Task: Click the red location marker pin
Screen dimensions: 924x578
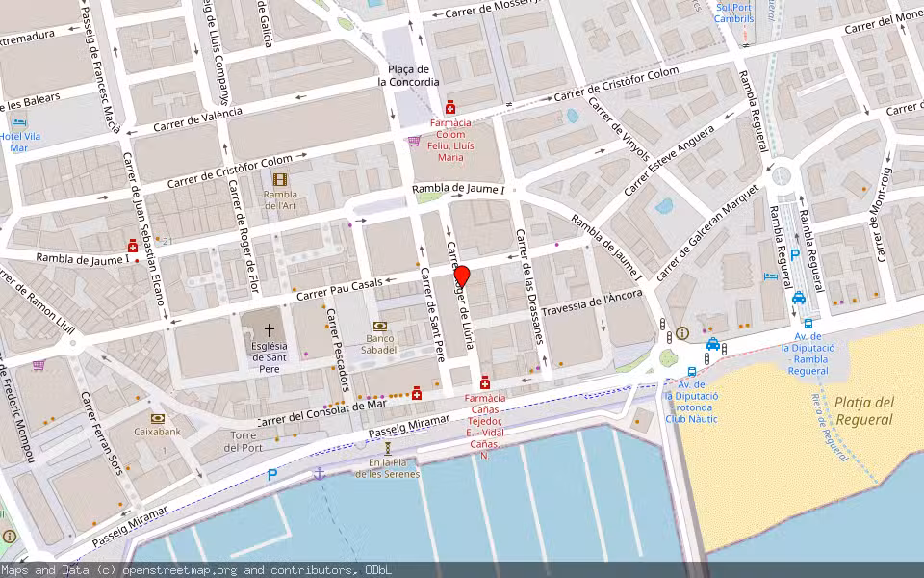Action: [462, 277]
